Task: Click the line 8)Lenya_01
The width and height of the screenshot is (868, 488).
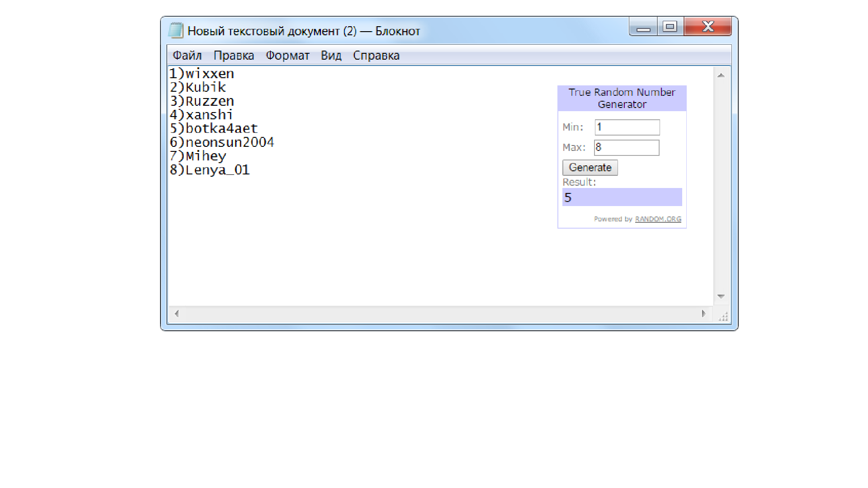Action: point(209,170)
